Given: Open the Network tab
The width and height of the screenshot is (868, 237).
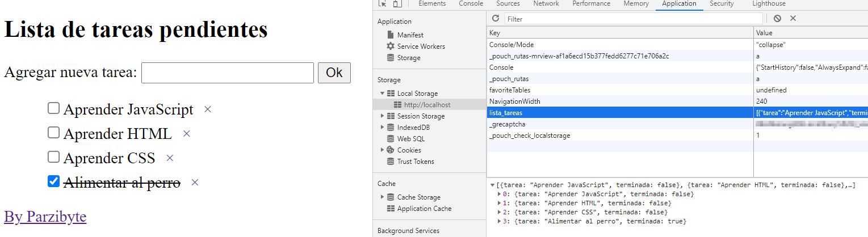Looking at the screenshot, I should pos(546,4).
